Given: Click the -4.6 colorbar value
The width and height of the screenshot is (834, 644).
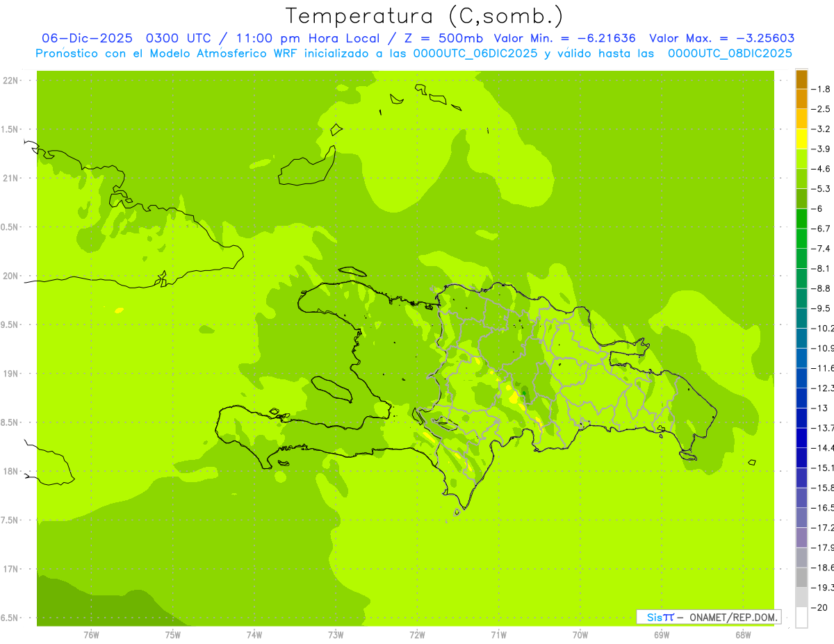Looking at the screenshot, I should click(x=821, y=169).
